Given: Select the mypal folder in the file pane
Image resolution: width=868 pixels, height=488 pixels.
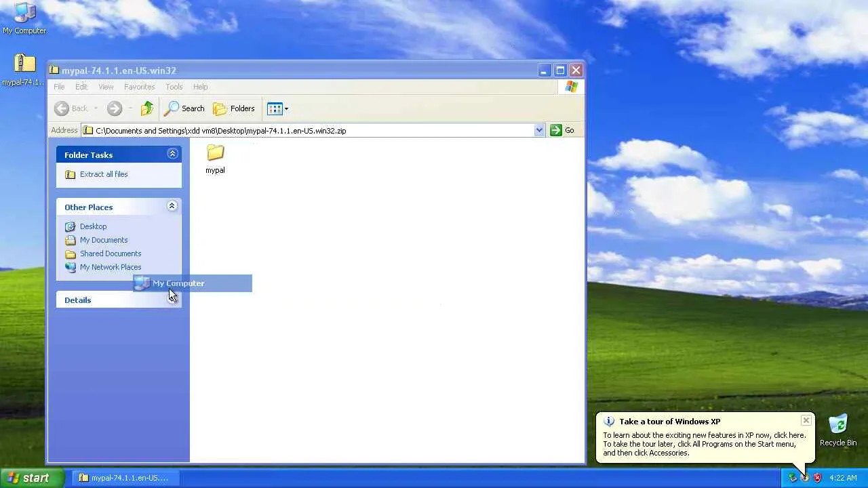Looking at the screenshot, I should point(216,159).
